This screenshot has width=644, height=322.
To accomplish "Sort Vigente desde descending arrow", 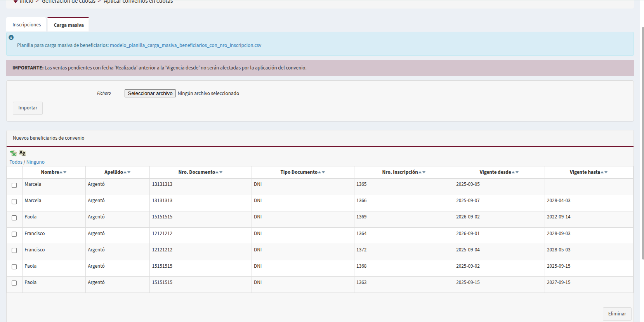I will click(517, 172).
